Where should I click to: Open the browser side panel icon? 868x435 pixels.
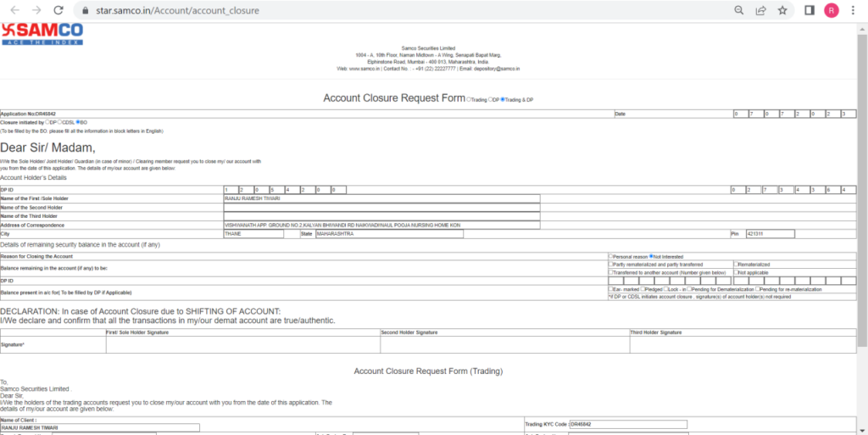pos(810,11)
